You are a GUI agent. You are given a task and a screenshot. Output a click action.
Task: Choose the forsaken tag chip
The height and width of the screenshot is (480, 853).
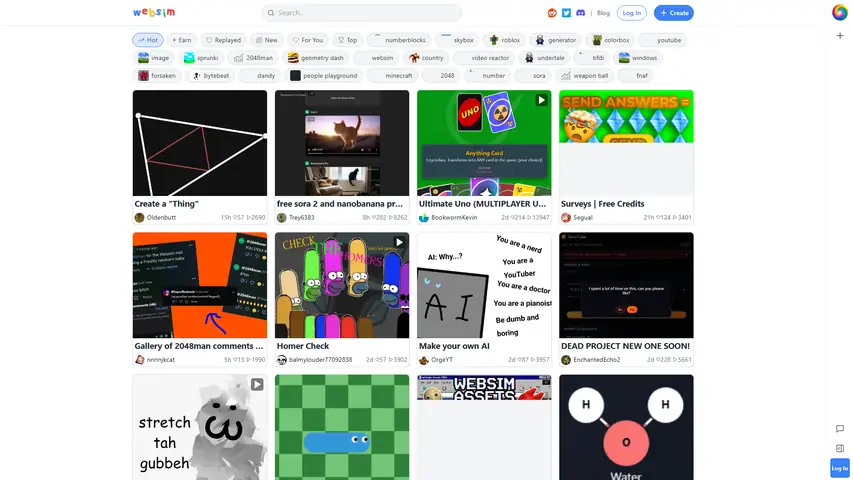(157, 76)
